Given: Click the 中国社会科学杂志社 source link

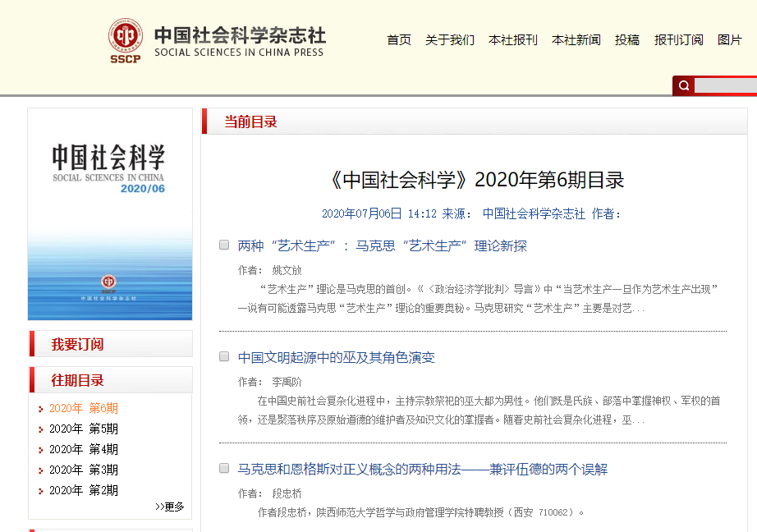Looking at the screenshot, I should coord(534,213).
